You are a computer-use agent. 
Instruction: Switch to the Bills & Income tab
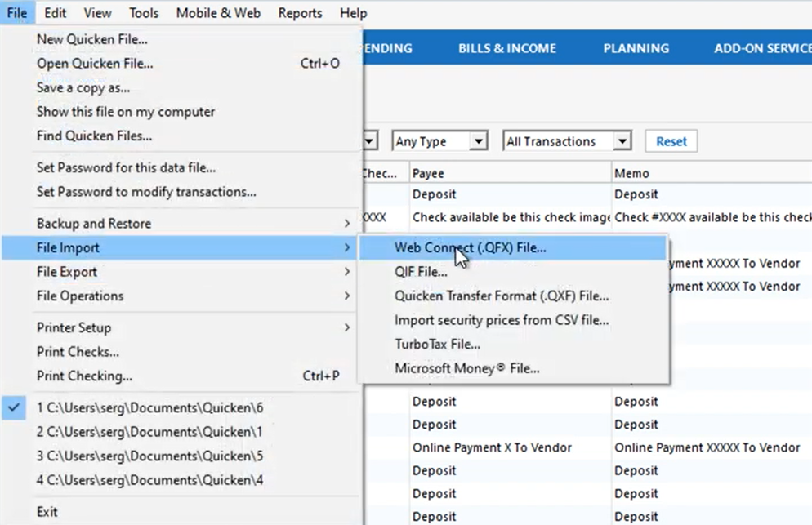507,48
